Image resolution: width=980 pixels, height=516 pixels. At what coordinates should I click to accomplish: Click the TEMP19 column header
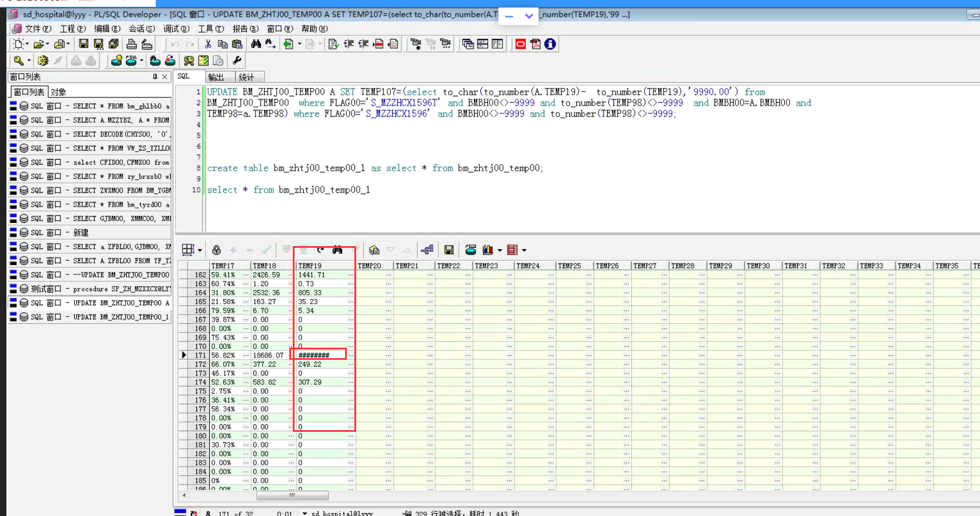pyautogui.click(x=310, y=266)
